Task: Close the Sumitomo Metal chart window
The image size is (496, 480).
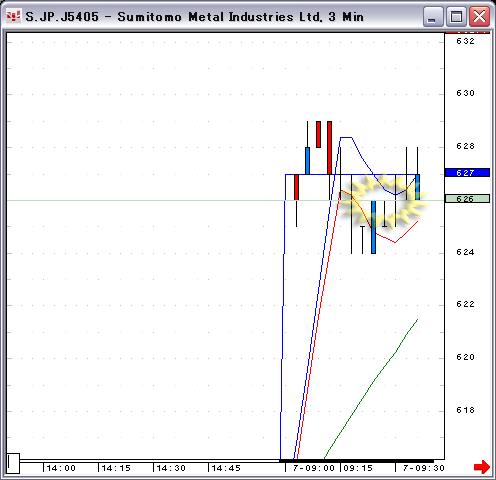Action: [x=479, y=16]
